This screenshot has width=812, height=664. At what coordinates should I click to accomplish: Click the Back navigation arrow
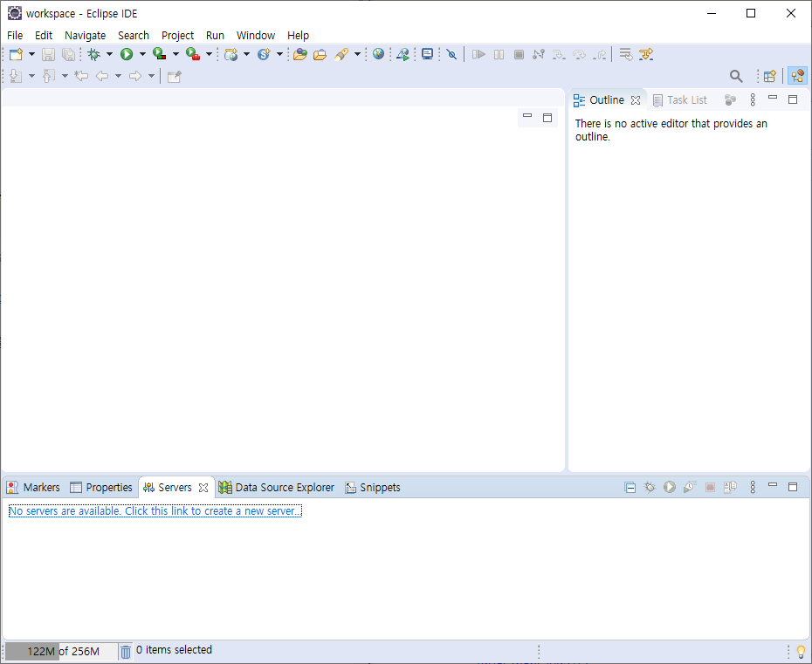(x=102, y=76)
